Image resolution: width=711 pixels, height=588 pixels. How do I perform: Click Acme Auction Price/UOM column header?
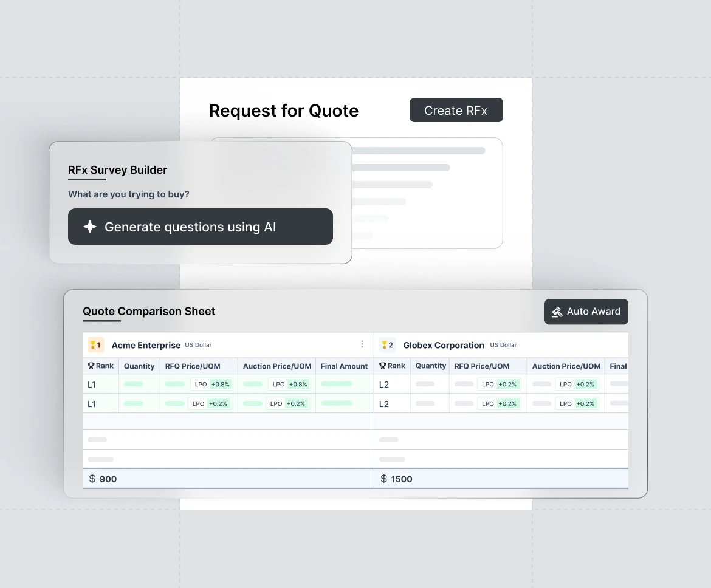[x=277, y=366]
